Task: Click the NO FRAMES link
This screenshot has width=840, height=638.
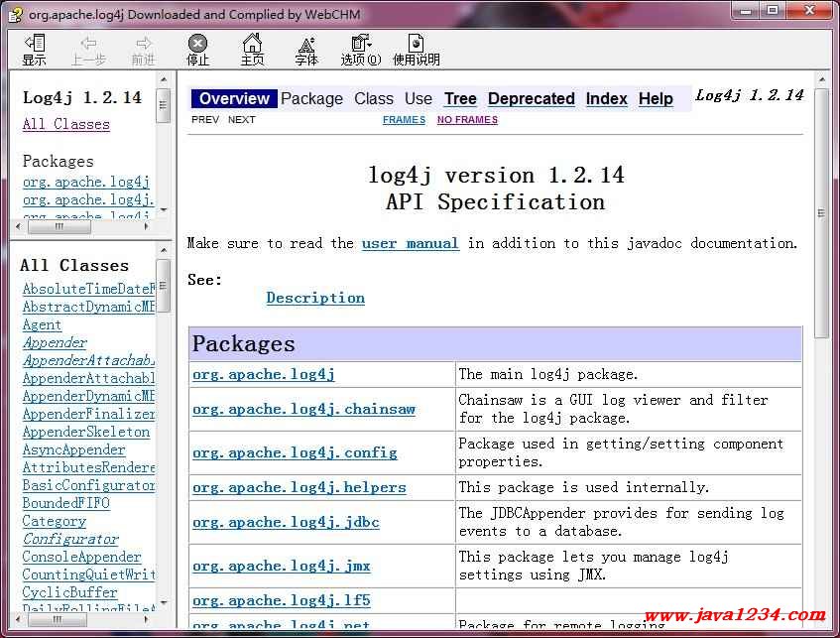Action: 467,120
